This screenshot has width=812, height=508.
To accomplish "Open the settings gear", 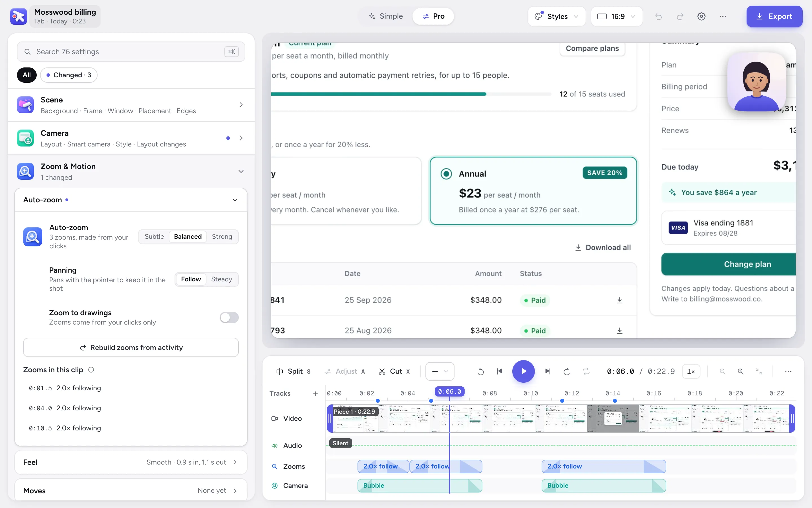I will (701, 16).
